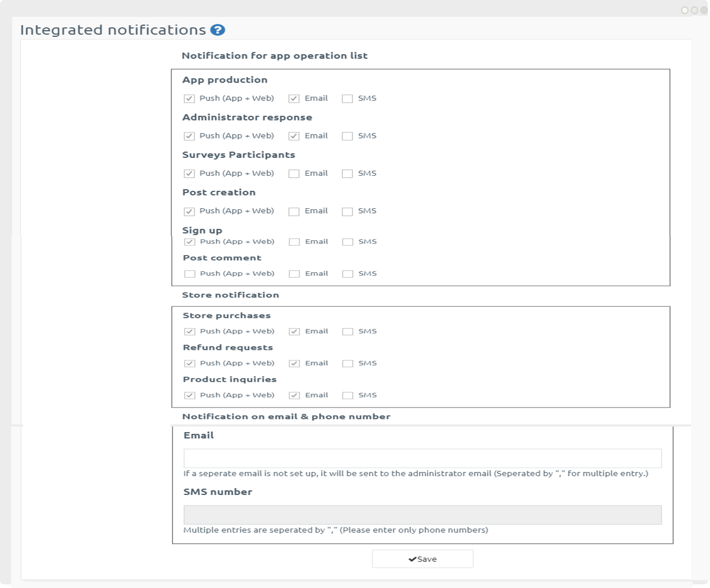Enable SMS for Administrator response
710x588 pixels.
point(347,136)
